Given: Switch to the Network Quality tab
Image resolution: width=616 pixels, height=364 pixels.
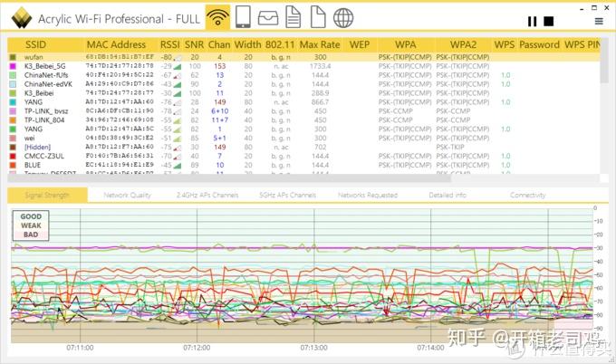Looking at the screenshot, I should [x=128, y=196].
